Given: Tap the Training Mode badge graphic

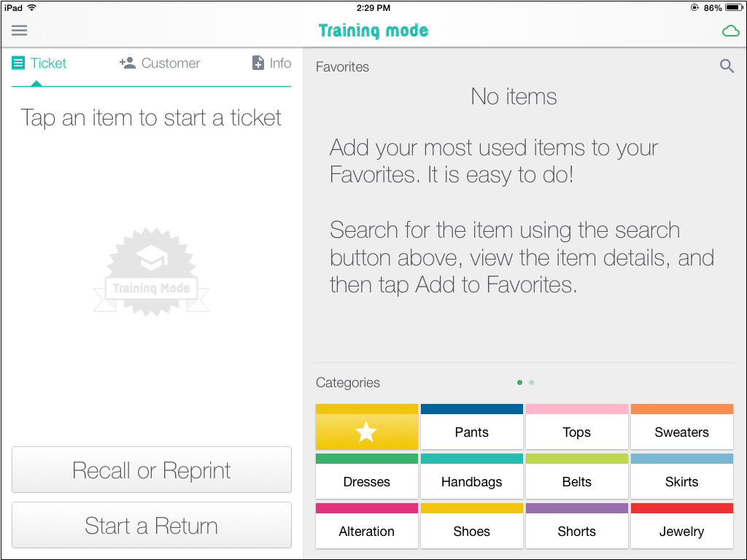Looking at the screenshot, I should (x=151, y=272).
